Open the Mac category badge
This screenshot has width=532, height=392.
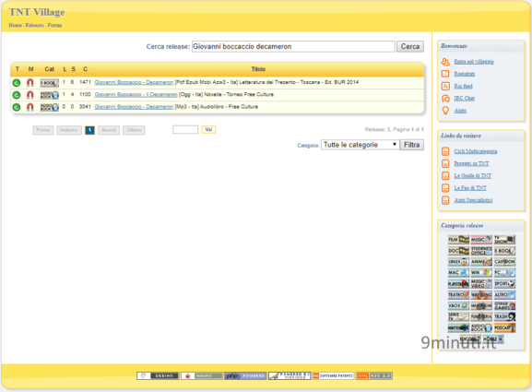coord(458,272)
